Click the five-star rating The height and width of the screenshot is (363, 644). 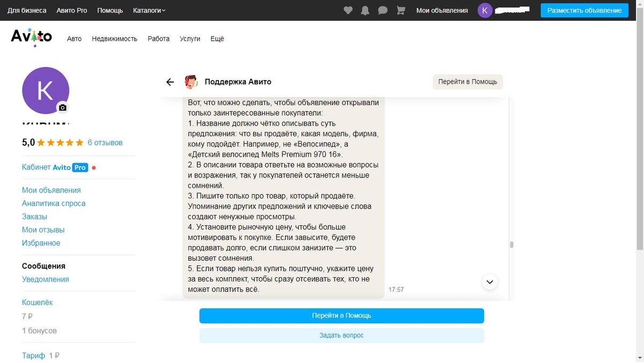tap(61, 143)
